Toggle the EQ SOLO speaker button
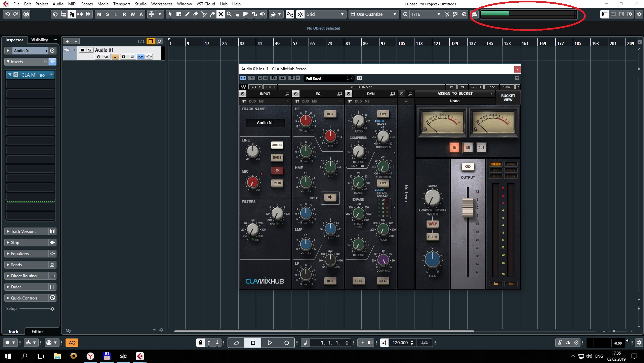Viewport: 644px width, 363px height. pyautogui.click(x=330, y=198)
